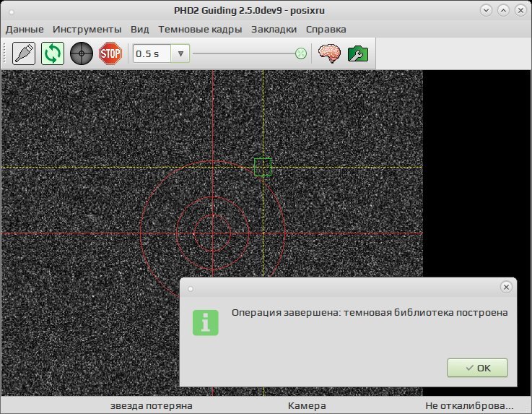
Task: Click the 'Не откалибрована' status entry
Action: pyautogui.click(x=469, y=405)
